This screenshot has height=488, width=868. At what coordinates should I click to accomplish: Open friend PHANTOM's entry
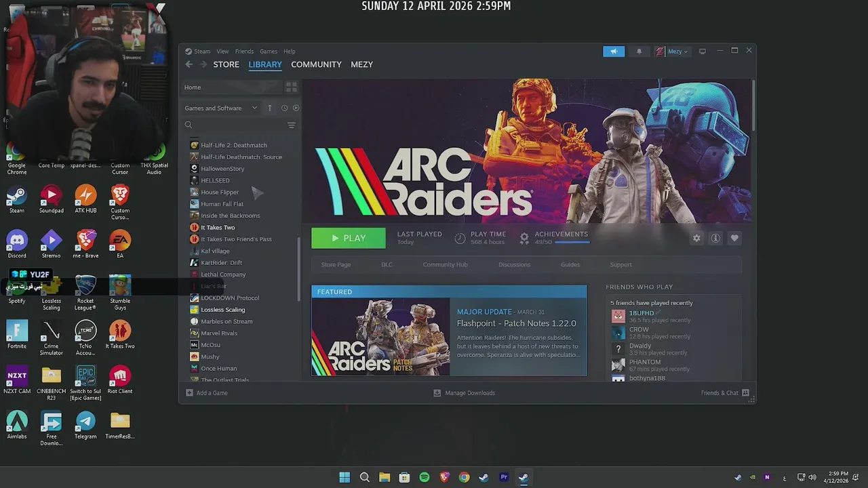coord(644,362)
